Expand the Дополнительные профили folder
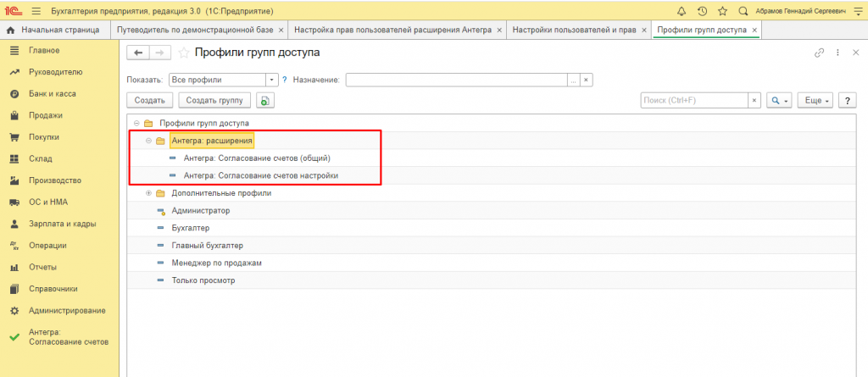The height and width of the screenshot is (377, 868). click(x=148, y=193)
